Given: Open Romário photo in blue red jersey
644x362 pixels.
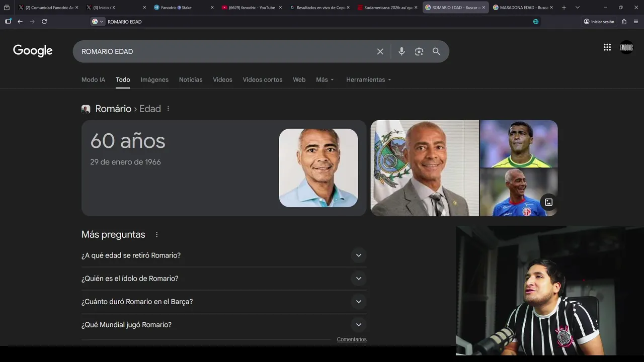Looking at the screenshot, I should [519, 193].
